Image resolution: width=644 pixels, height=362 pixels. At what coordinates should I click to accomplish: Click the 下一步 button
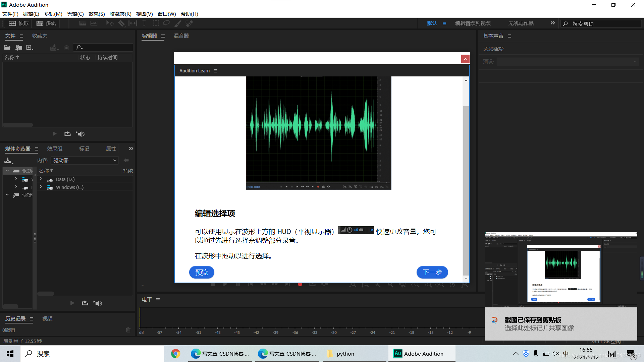coord(432,272)
